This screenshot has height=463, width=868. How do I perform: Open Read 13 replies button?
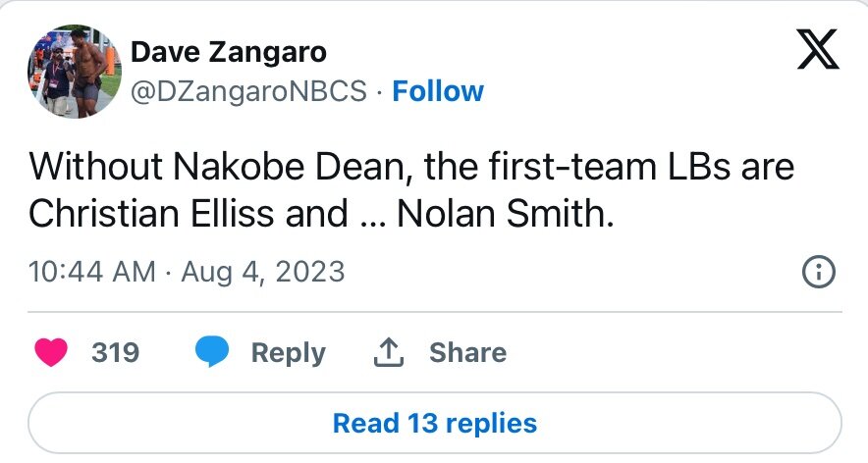434,423
